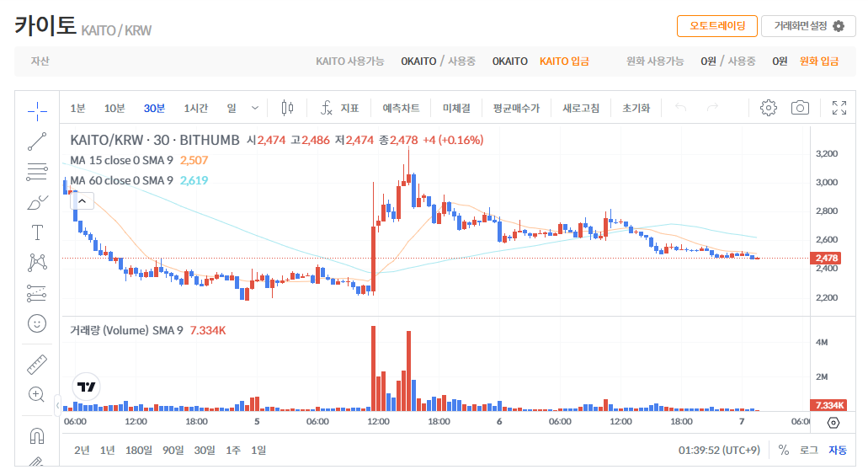Open 오토트레이딩 auto trading
Screen dimensions: 868x475
[x=716, y=26]
